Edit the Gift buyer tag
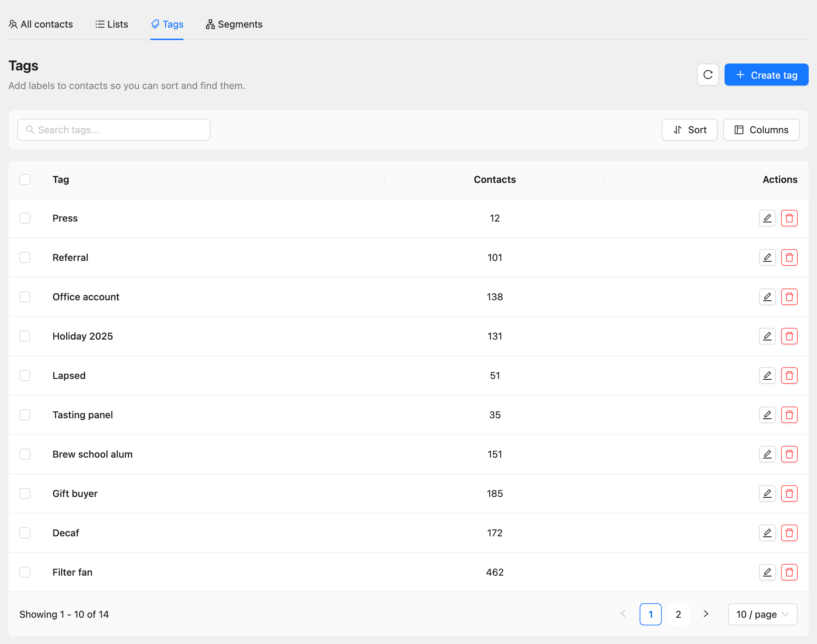 (767, 494)
